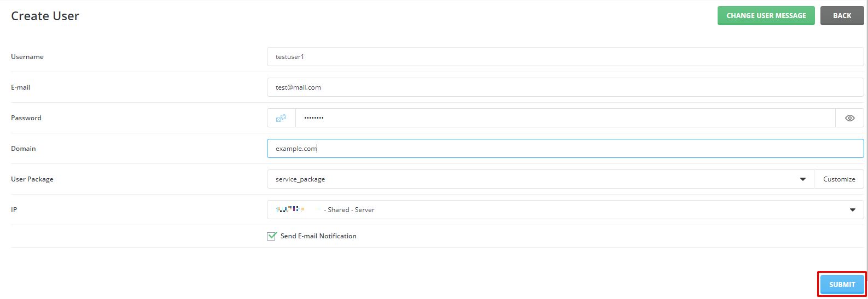Open the IP address dropdown
This screenshot has height=299, width=868.
(x=565, y=210)
